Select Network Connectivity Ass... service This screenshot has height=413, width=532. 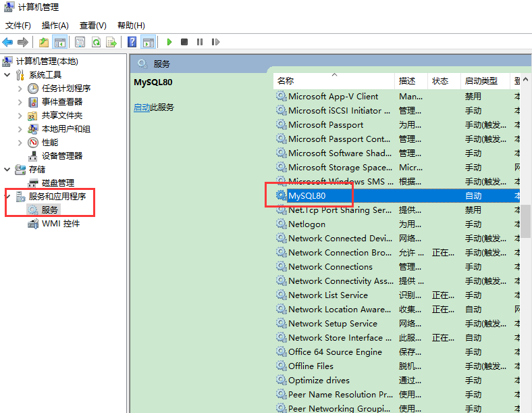click(x=397, y=281)
